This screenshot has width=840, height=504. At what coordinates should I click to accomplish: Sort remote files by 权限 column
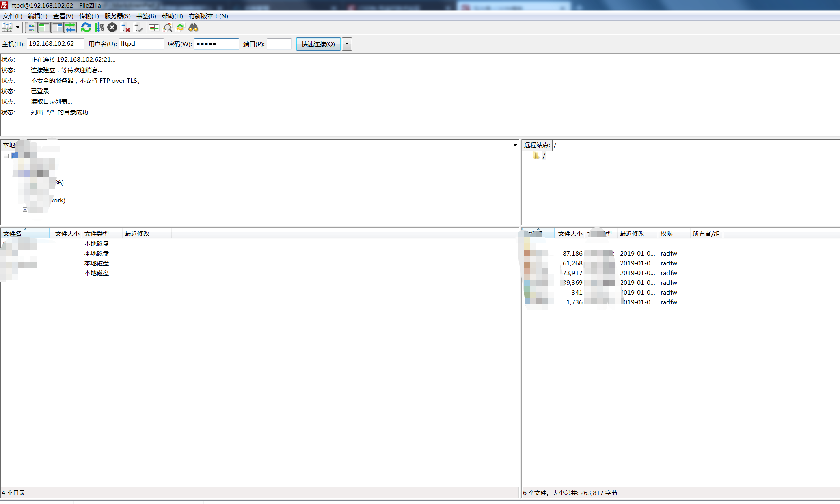click(x=674, y=233)
